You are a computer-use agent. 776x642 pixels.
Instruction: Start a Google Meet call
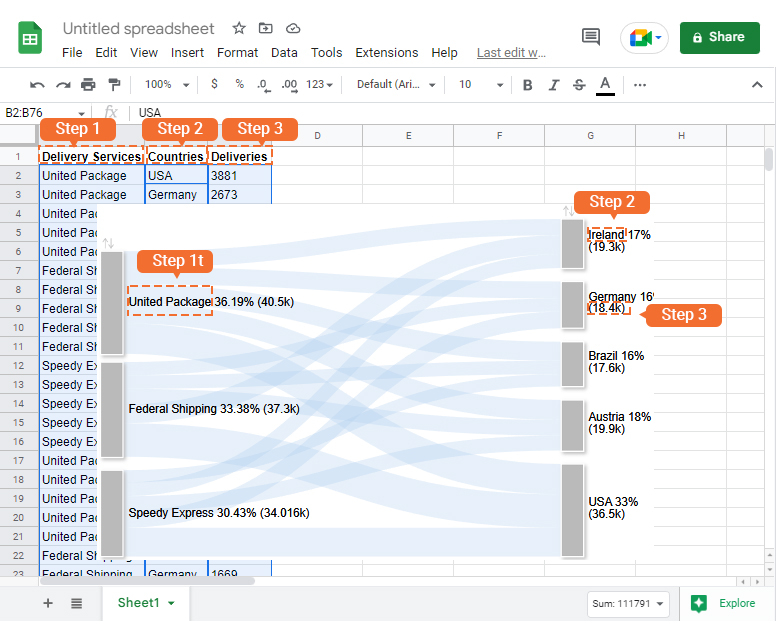tap(644, 38)
